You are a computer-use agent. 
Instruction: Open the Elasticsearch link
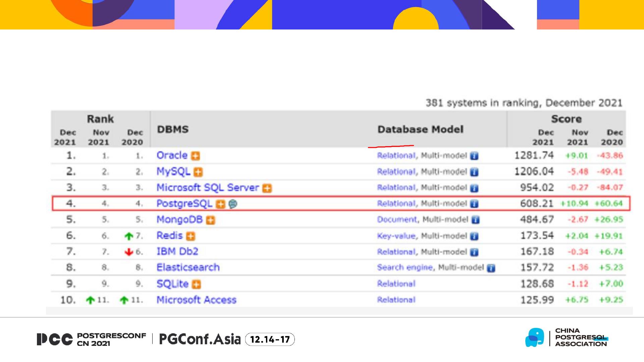click(188, 267)
